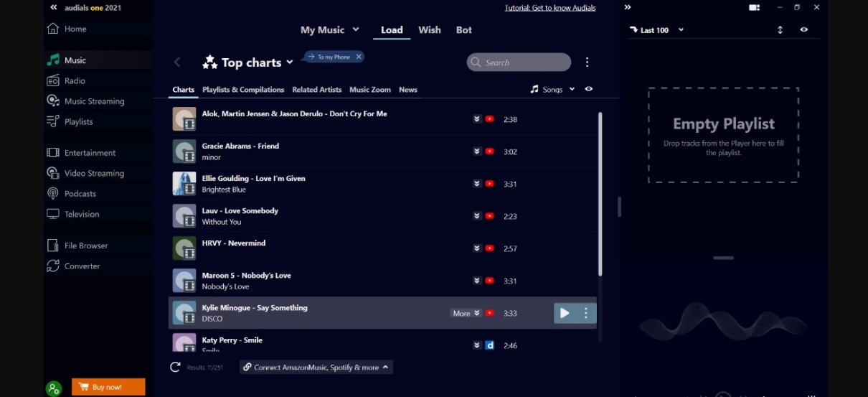
Task: Switch window view mode icon in title bar
Action: coord(754,7)
